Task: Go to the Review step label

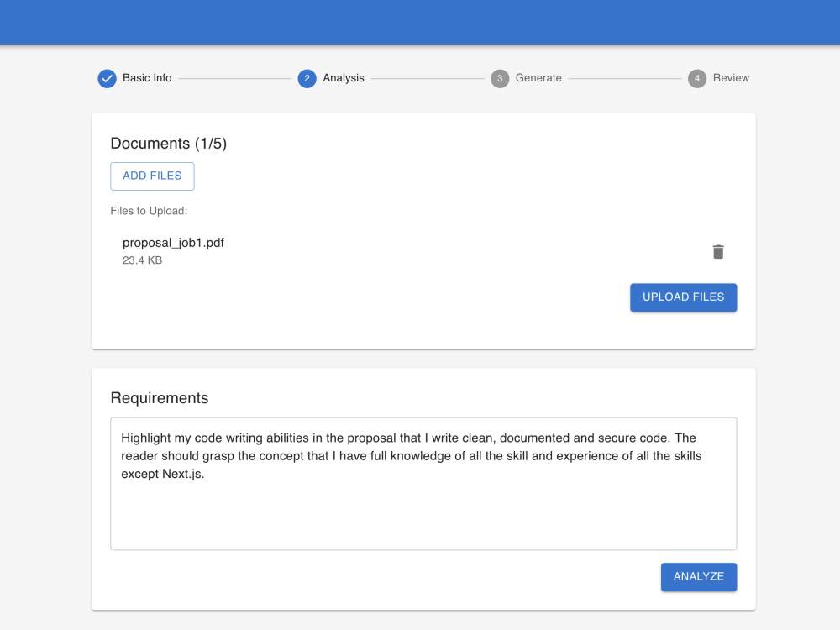Action: 731,77
